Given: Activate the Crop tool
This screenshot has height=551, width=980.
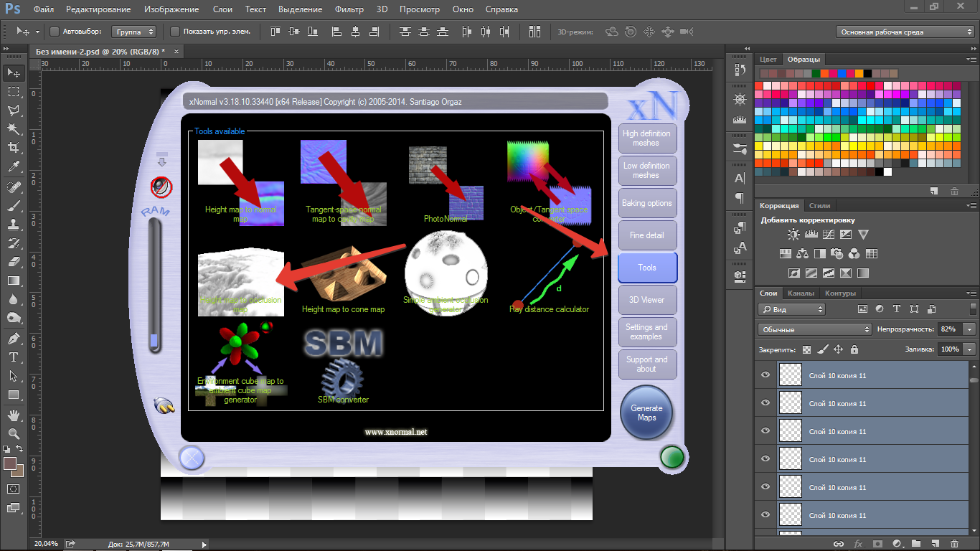Looking at the screenshot, I should click(14, 148).
